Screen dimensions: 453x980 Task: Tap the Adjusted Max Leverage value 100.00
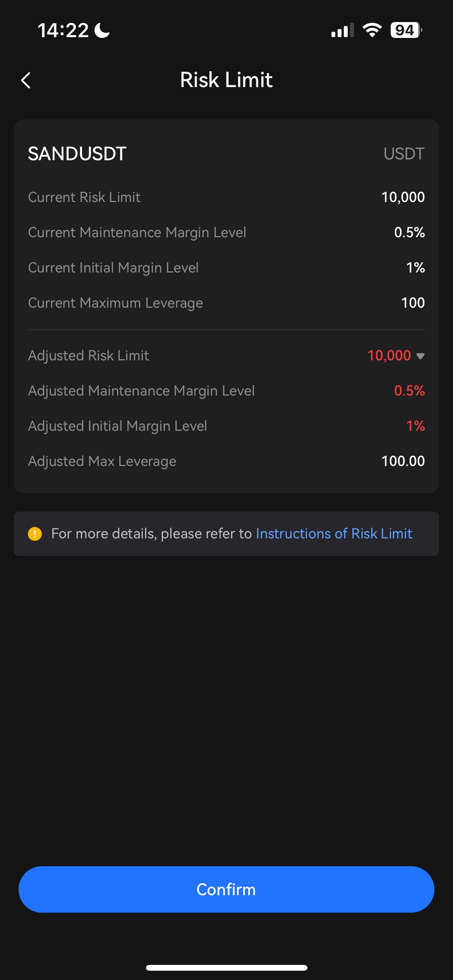pos(403,461)
